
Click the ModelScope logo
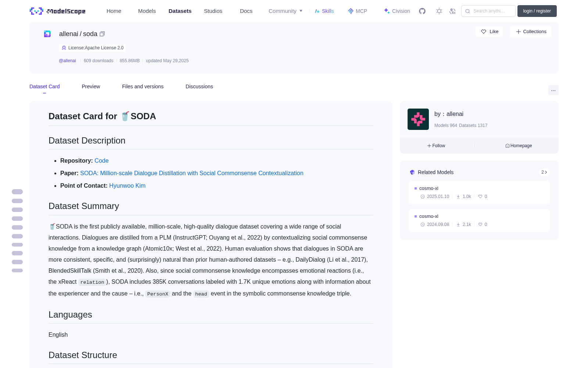[x=57, y=11]
